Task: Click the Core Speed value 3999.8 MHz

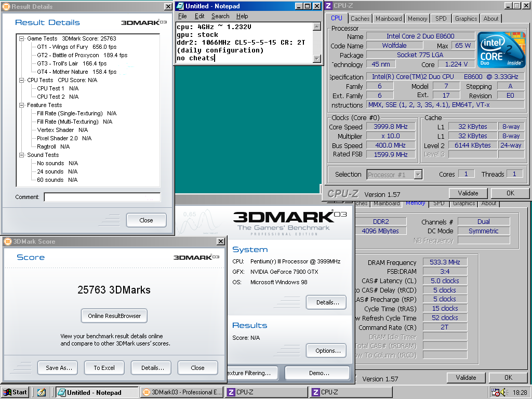Action: click(x=391, y=127)
